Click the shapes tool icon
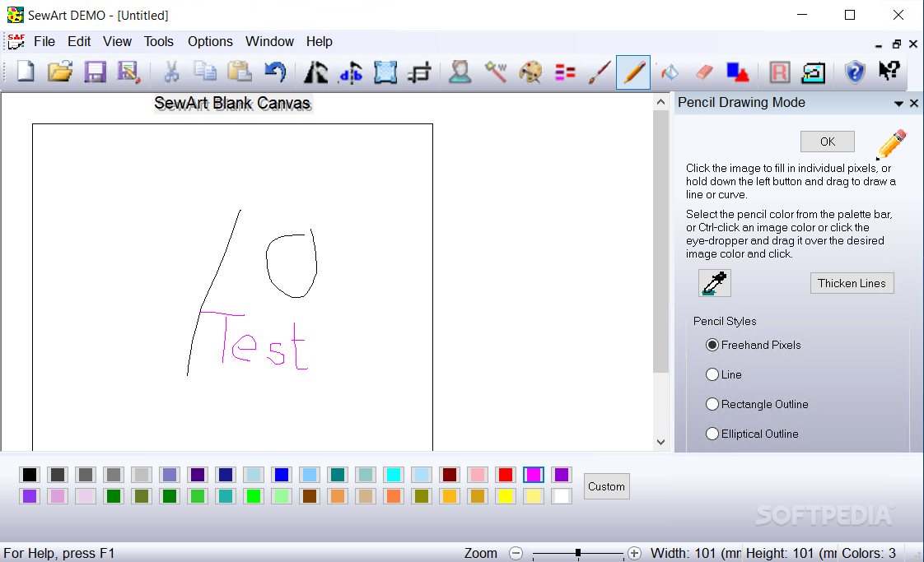Viewport: 924px width, 562px height. click(x=737, y=72)
